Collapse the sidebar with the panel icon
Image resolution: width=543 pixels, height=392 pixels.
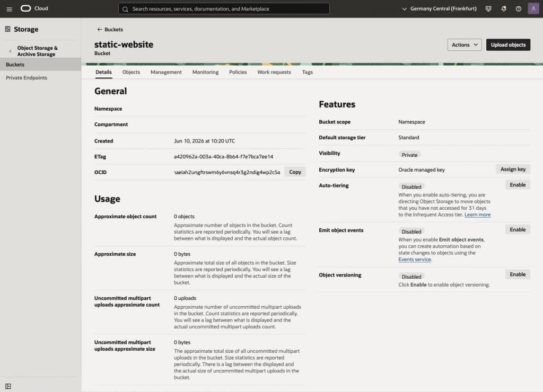point(8,386)
